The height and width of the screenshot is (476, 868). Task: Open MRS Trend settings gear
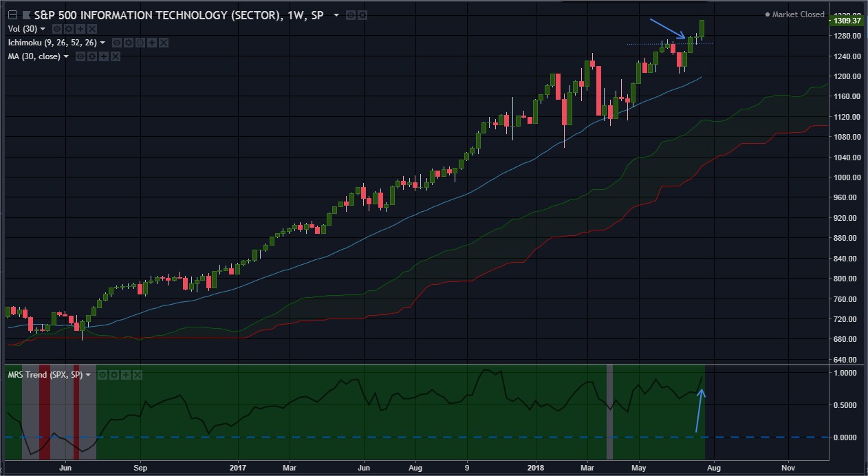pos(114,375)
